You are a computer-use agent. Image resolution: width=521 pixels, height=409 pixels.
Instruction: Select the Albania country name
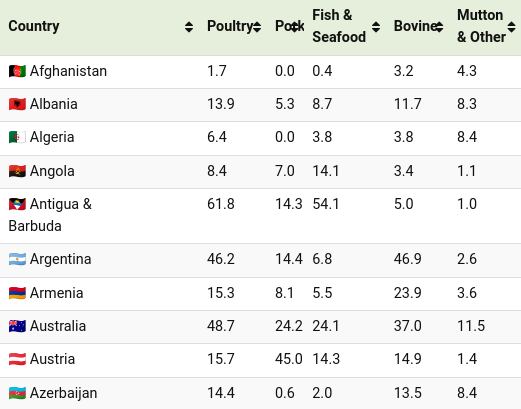[54, 104]
